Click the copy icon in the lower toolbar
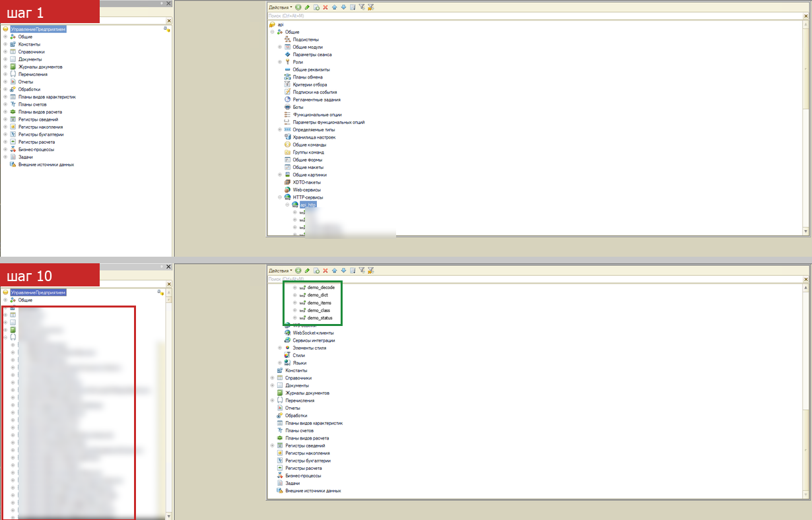Viewport: 812px width, 520px height. click(316, 271)
